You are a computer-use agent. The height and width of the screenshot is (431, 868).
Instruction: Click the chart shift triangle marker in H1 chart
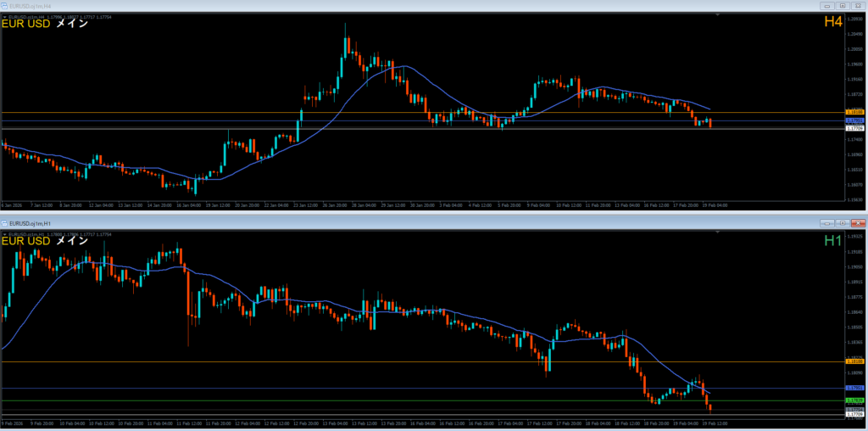pos(717,233)
